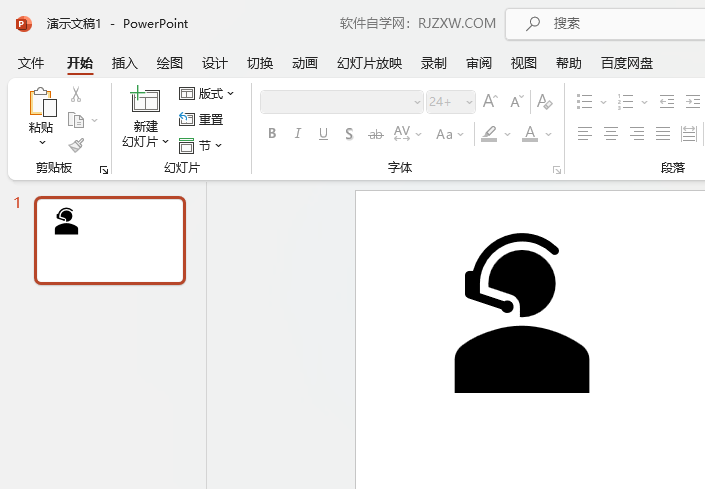This screenshot has height=489, width=705.
Task: Click the Copy icon
Action: coord(76,120)
